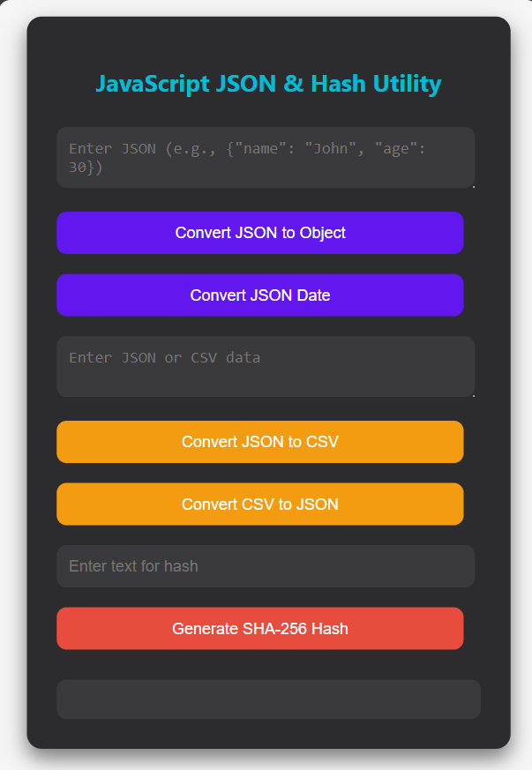Click the 'Date' word on the purple button

pos(313,295)
